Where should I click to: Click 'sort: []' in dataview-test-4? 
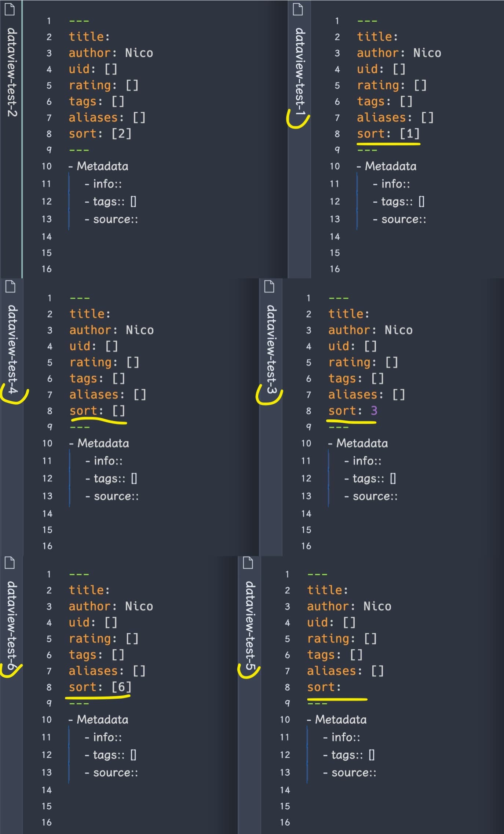coord(98,411)
